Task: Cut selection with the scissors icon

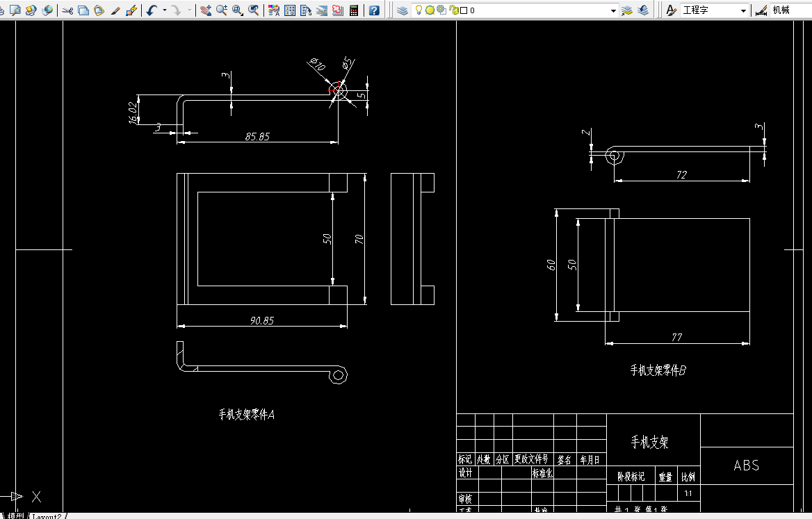Action: (67, 10)
